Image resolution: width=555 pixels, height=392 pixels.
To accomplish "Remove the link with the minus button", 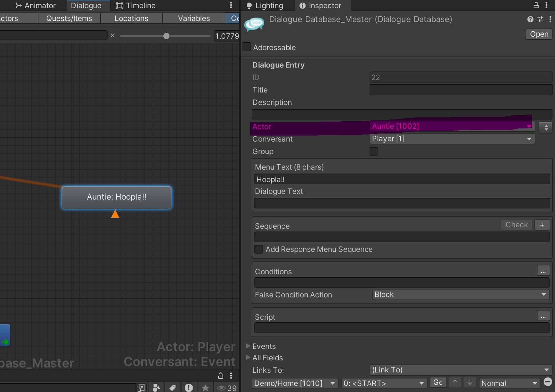I will point(548,382).
